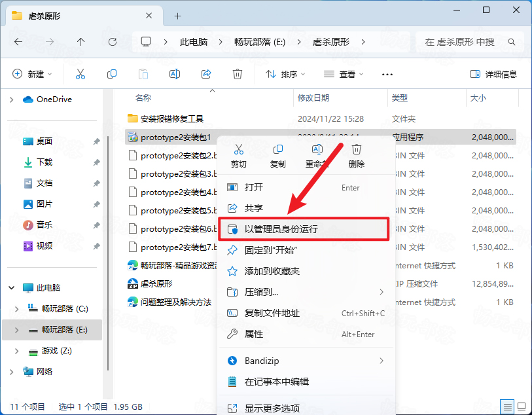532x415 pixels.
Task: Go up one folder level
Action: [x=80, y=42]
